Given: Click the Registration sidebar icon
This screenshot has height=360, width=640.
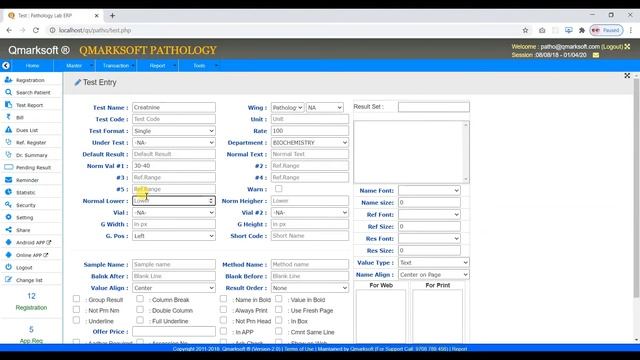Looking at the screenshot, I should tap(8, 80).
